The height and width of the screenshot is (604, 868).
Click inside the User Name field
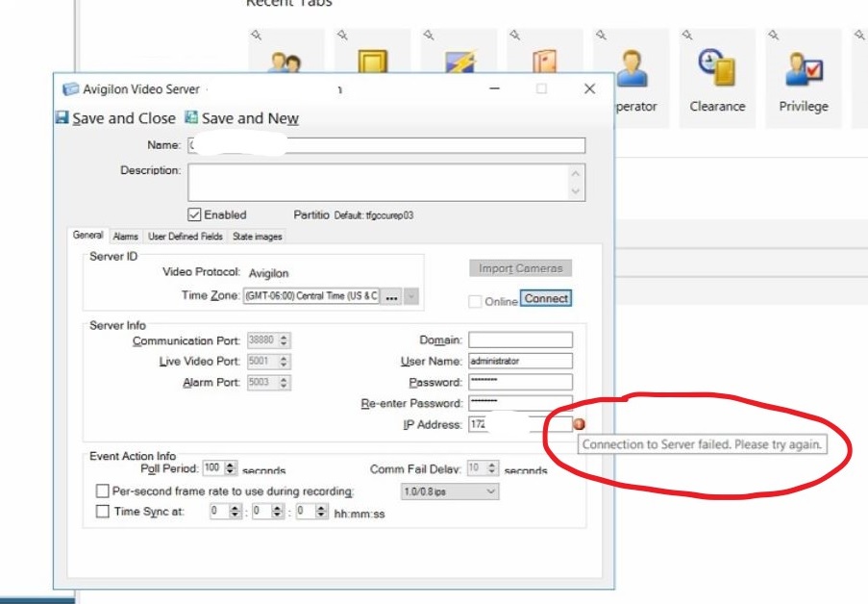pos(519,361)
